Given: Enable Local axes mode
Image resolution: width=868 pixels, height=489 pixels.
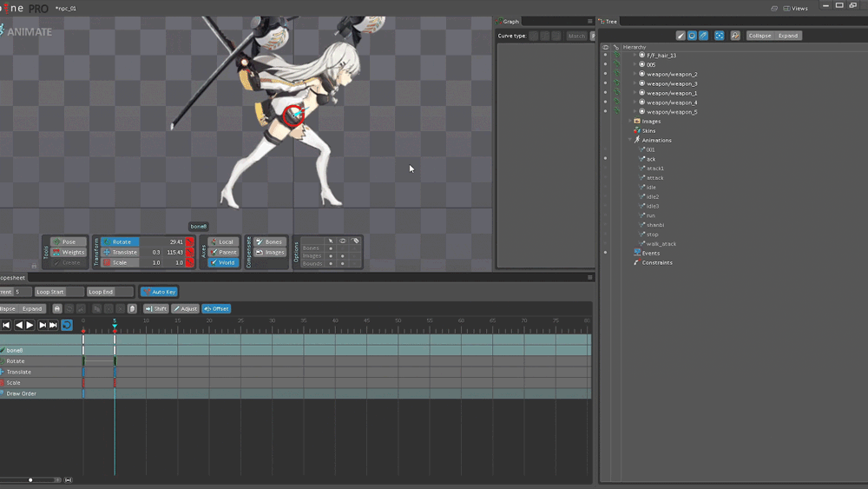Looking at the screenshot, I should tap(224, 242).
